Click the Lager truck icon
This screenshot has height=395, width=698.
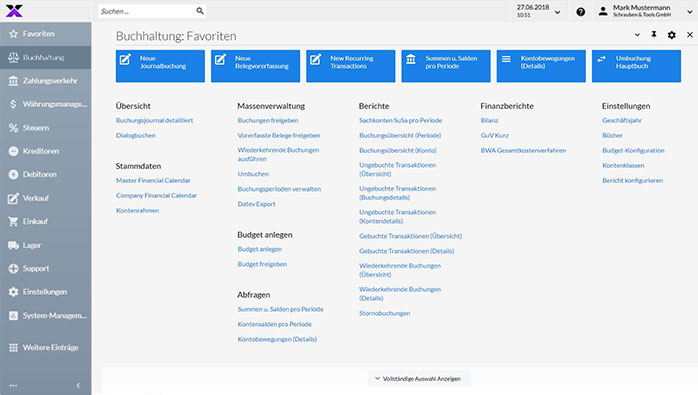pyautogui.click(x=13, y=245)
